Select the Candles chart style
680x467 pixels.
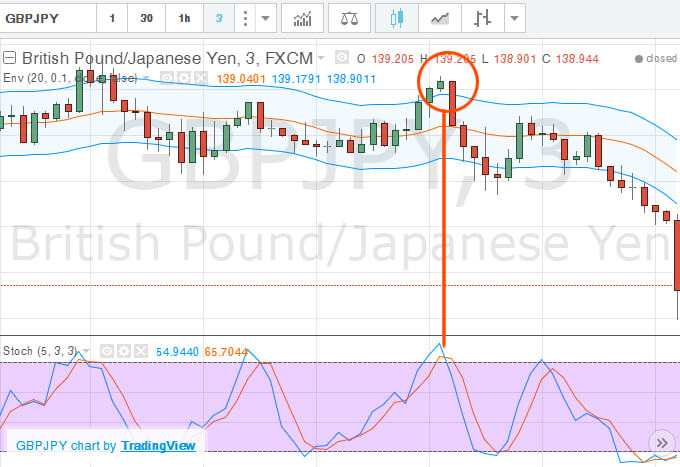pos(397,18)
